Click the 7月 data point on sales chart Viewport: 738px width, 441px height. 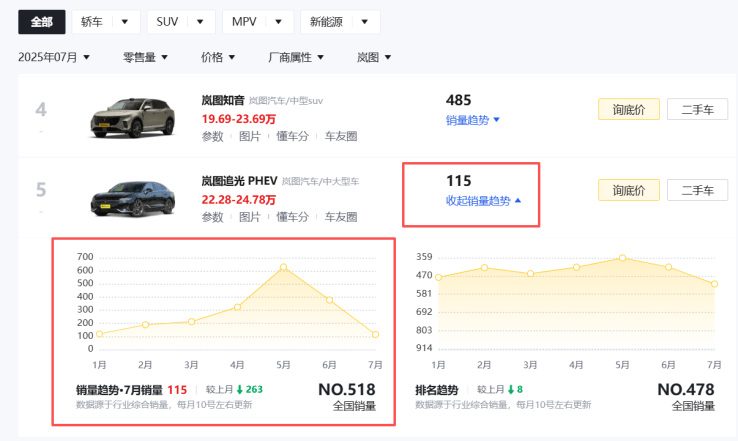[x=375, y=335]
